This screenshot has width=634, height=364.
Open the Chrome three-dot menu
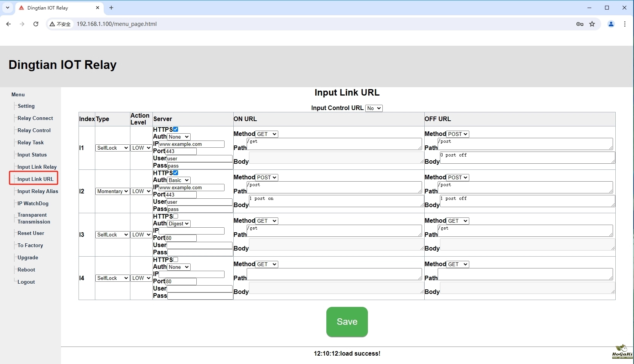click(624, 24)
